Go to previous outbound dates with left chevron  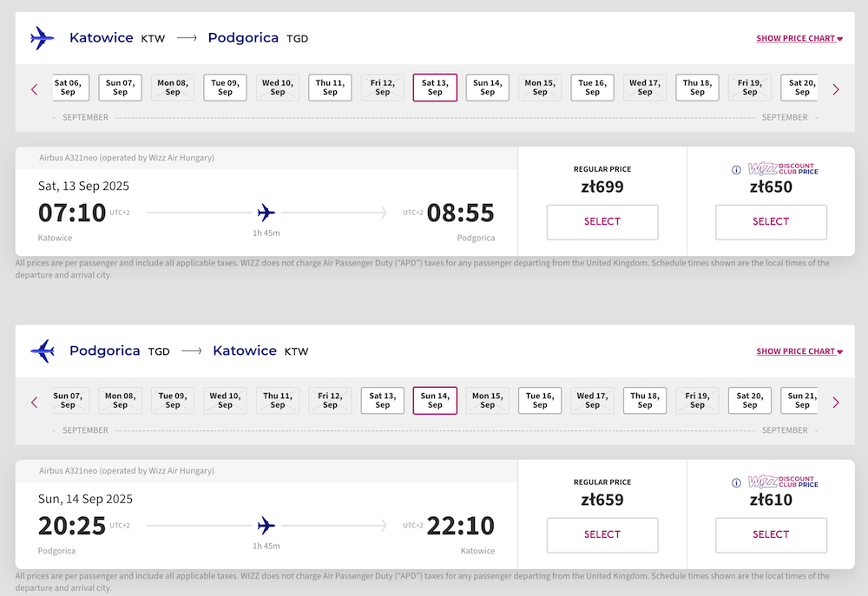tap(35, 89)
